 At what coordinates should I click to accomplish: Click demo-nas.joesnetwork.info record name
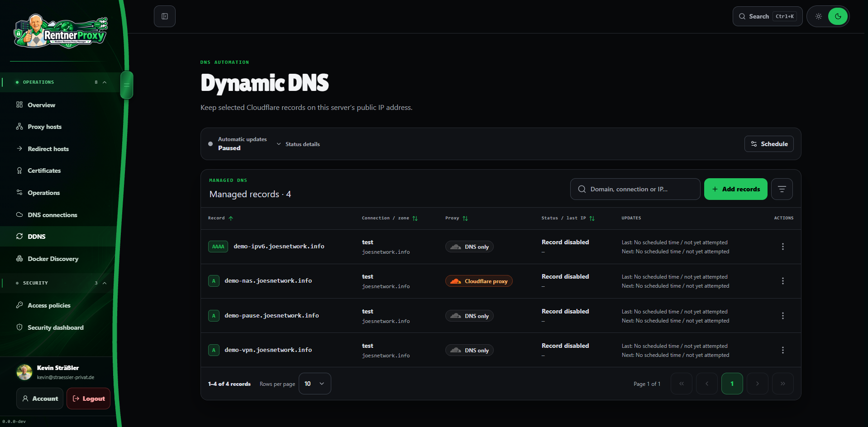click(268, 281)
